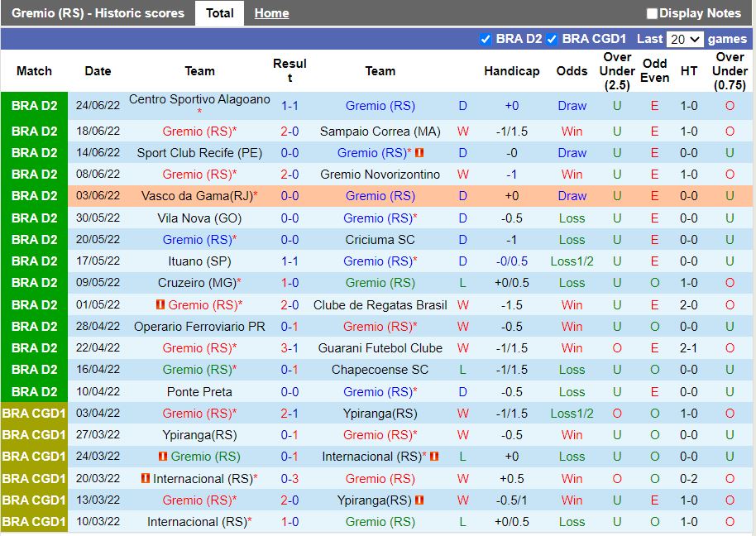Click red card icon in 14/06/22 Sport Recife match

tap(419, 153)
